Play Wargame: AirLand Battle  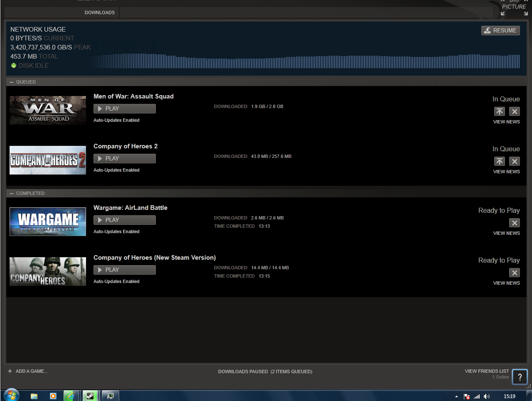[x=125, y=220]
